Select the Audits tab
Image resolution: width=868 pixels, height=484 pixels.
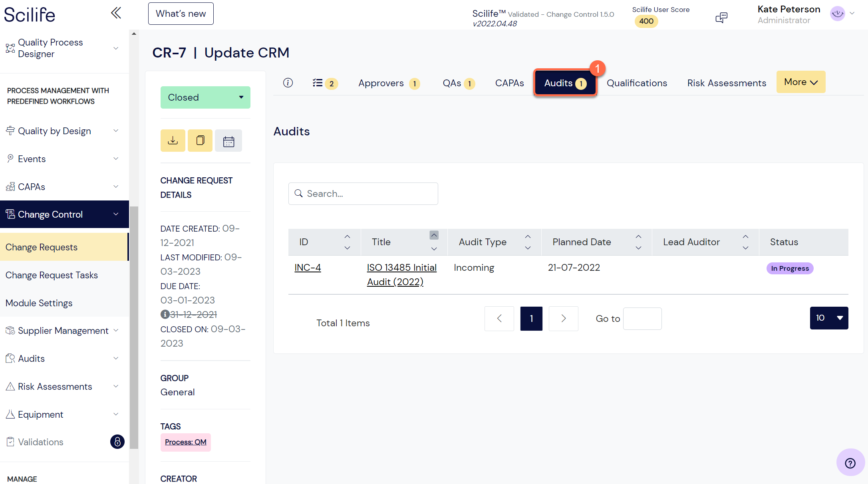pos(565,83)
